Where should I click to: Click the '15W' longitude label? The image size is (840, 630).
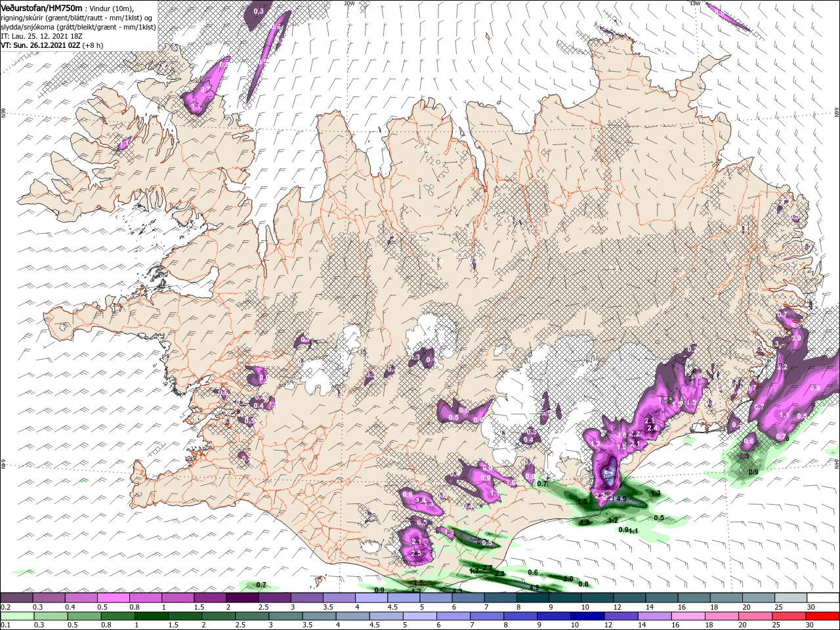point(695,3)
